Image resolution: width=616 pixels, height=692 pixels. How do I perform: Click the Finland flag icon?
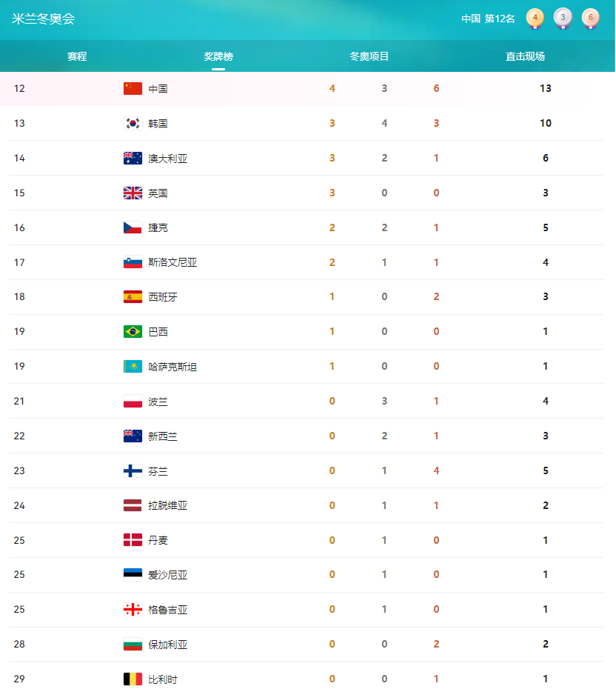(x=133, y=471)
